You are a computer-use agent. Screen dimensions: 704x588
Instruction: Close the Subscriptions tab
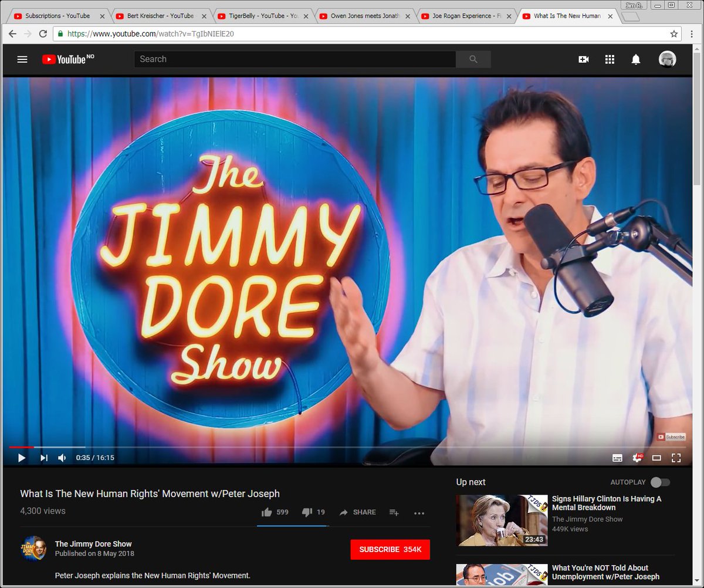point(102,16)
